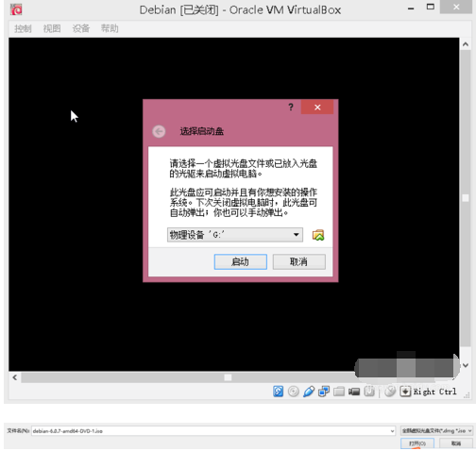Viewport: 476px width, 451px height.
Task: Click the mouse integration status icon
Action: pyautogui.click(x=390, y=392)
